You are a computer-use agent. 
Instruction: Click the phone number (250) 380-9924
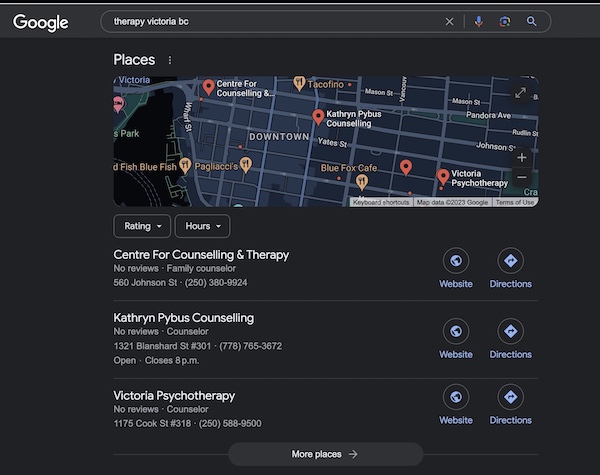point(216,282)
